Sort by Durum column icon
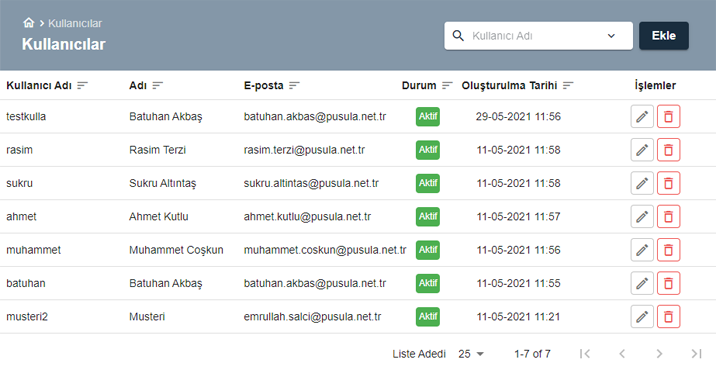The width and height of the screenshot is (716, 372). pyautogui.click(x=448, y=85)
